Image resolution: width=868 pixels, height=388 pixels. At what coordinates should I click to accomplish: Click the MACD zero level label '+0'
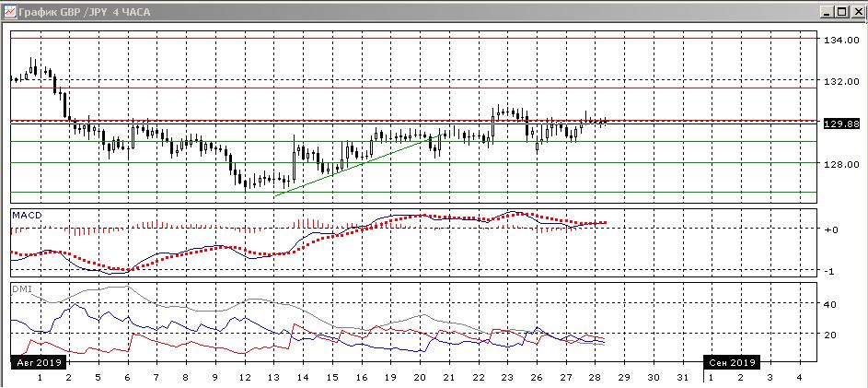(831, 229)
